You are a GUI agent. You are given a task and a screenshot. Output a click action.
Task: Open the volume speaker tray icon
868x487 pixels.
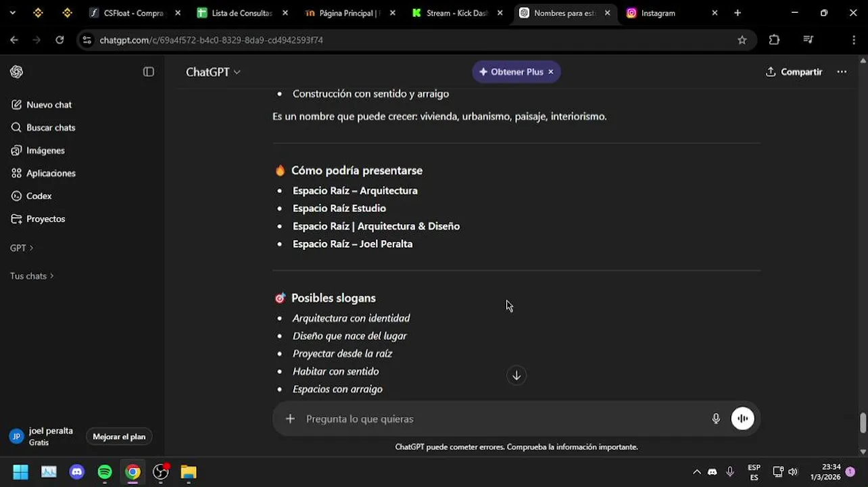tap(793, 472)
